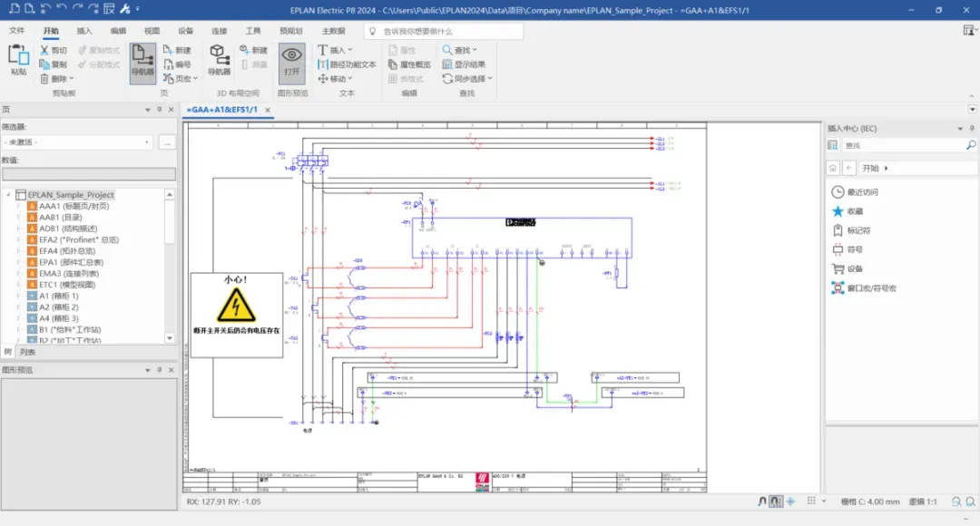Click the page tree scroll-down arrow
The width and height of the screenshot is (980, 526).
[170, 338]
